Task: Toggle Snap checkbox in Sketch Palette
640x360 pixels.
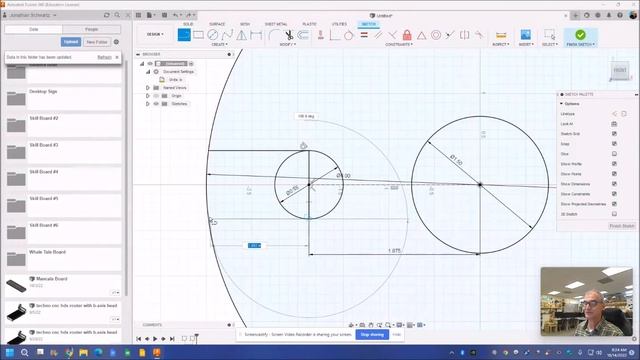Action: coord(614,144)
